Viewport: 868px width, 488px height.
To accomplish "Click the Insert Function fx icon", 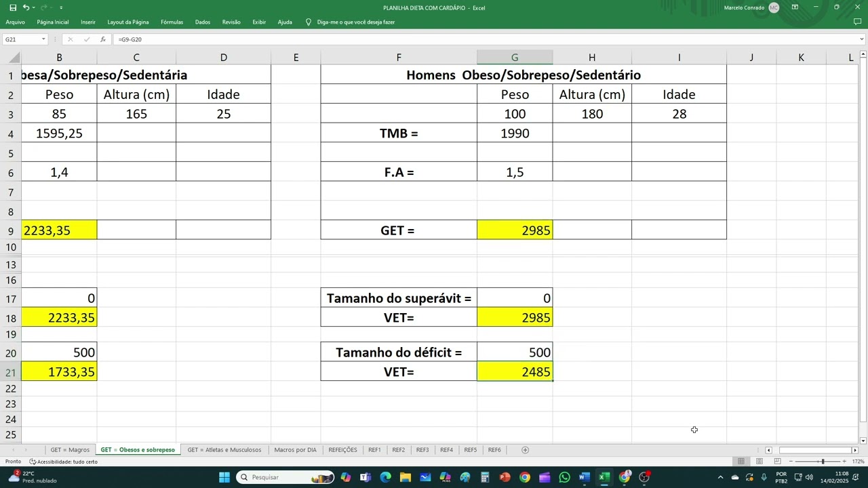I will [x=103, y=39].
